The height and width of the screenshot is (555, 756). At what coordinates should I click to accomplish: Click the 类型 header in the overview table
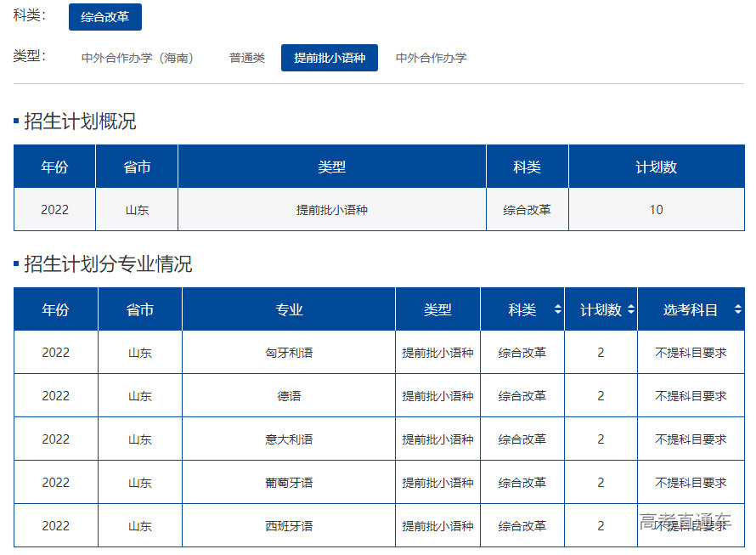click(x=331, y=167)
